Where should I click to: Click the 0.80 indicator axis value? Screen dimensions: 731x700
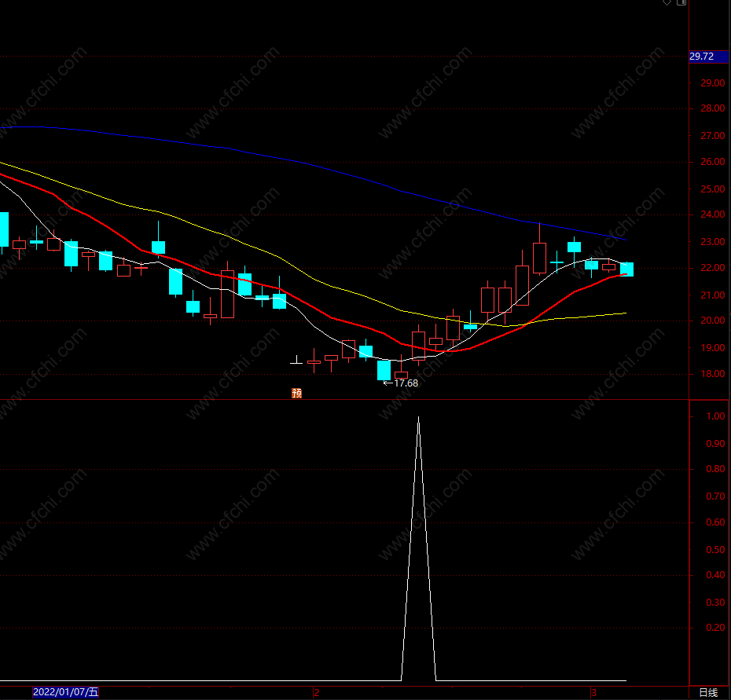click(x=715, y=469)
